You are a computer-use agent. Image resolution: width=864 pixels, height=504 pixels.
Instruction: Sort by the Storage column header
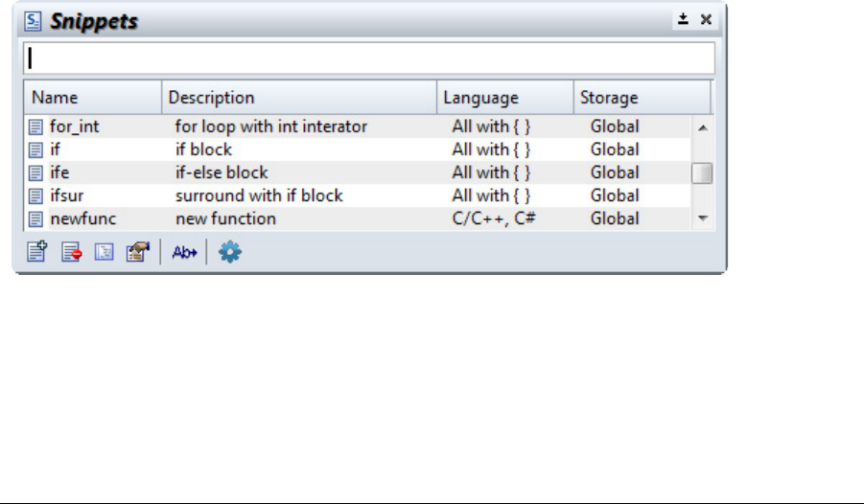(642, 98)
